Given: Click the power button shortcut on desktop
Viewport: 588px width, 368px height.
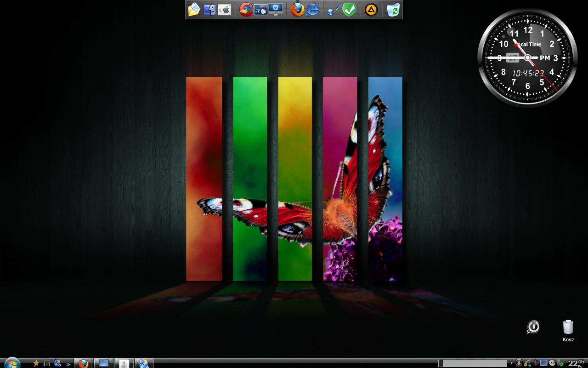Looking at the screenshot, I should [x=533, y=327].
